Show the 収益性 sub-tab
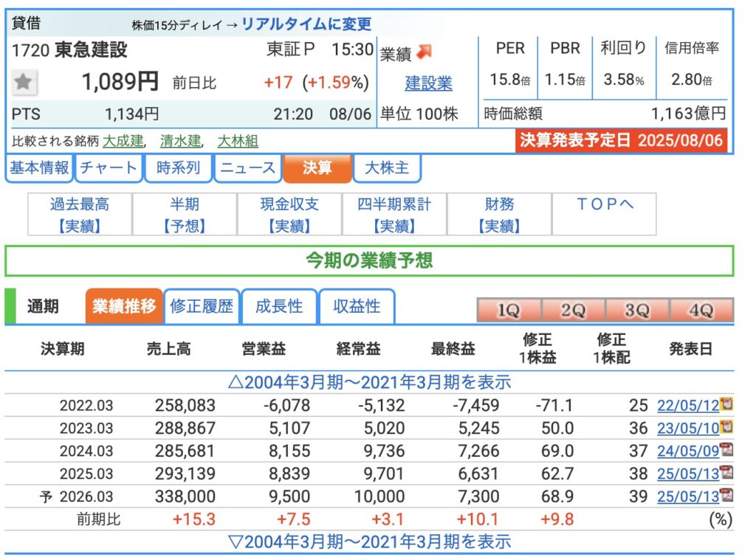The width and height of the screenshot is (756, 557). click(x=357, y=306)
